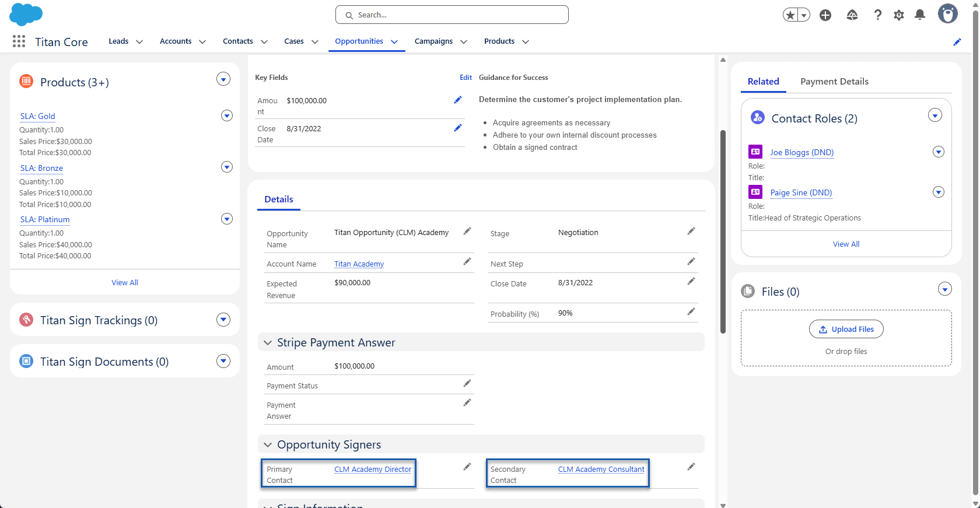The width and height of the screenshot is (980, 508).
Task: Click the global actions plus icon
Action: (825, 15)
